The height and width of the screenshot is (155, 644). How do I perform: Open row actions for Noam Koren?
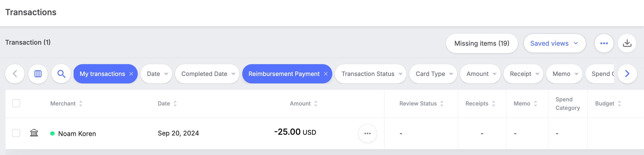pos(367,133)
